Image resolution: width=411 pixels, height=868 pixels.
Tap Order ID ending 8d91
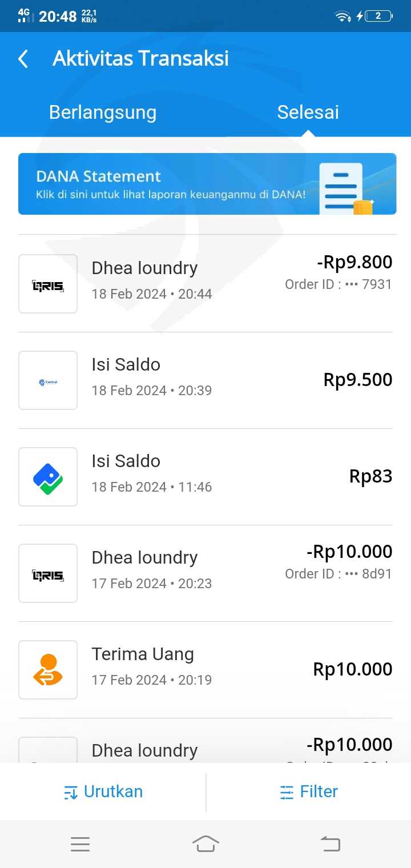(x=339, y=574)
